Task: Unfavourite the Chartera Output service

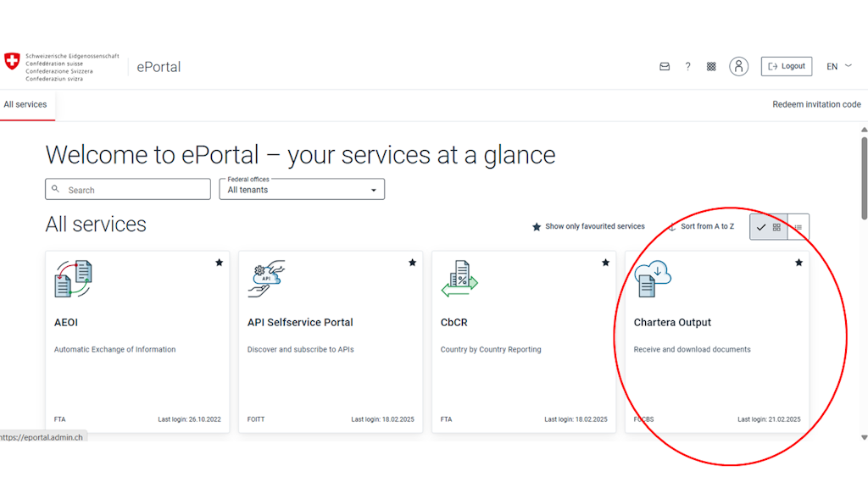Action: pos(798,263)
